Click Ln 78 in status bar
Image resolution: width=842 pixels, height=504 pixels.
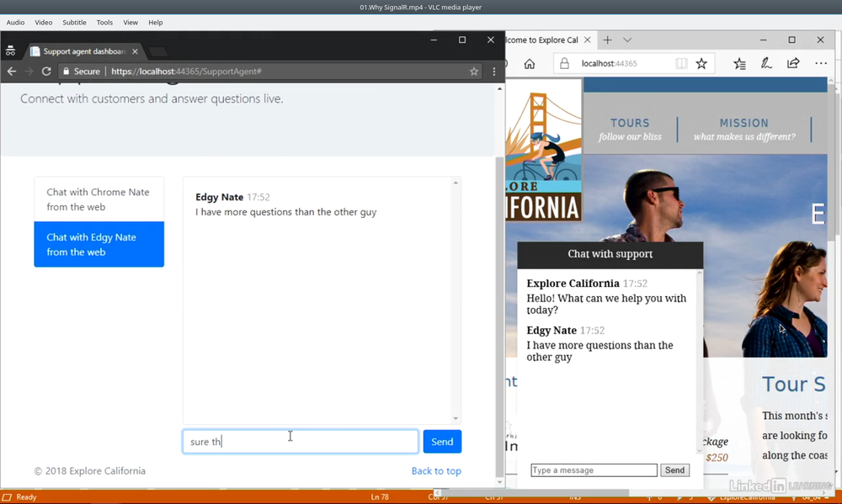380,497
